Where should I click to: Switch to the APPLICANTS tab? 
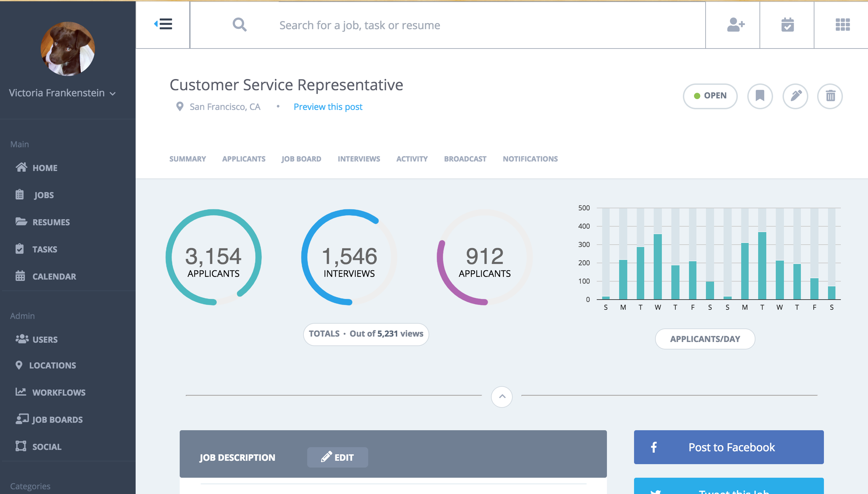coord(244,159)
